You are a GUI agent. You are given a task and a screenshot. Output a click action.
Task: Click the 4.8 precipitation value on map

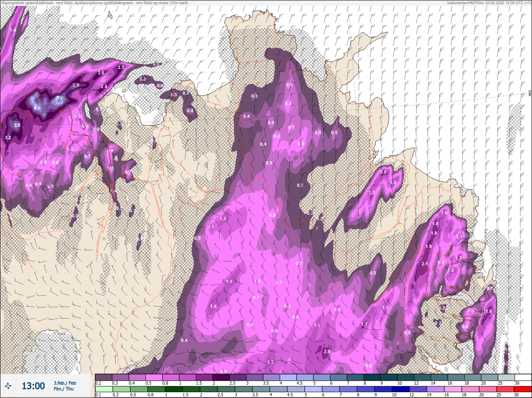(37, 108)
